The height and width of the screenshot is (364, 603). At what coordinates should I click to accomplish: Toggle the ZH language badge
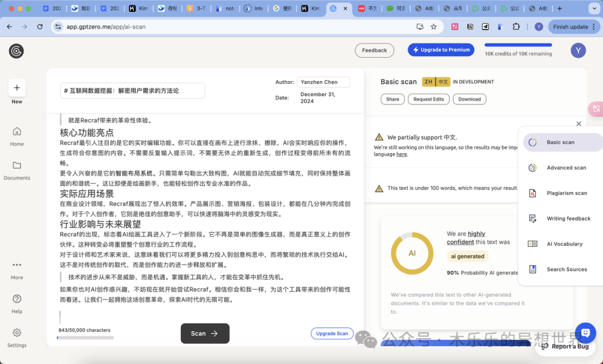point(428,82)
